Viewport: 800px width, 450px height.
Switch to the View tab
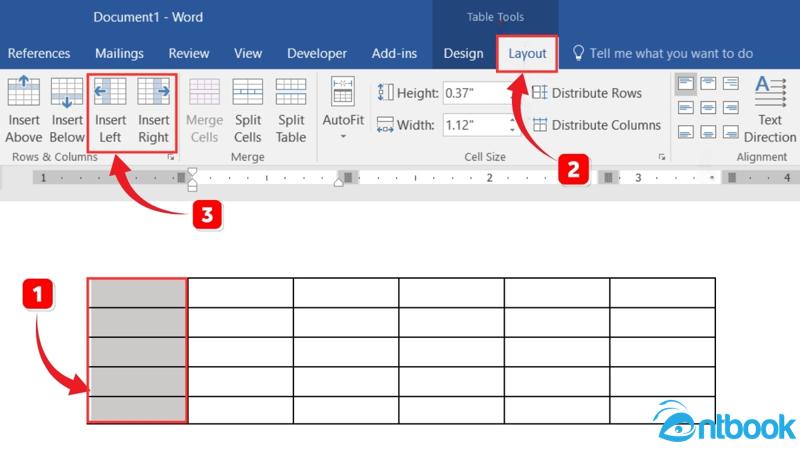pos(248,54)
